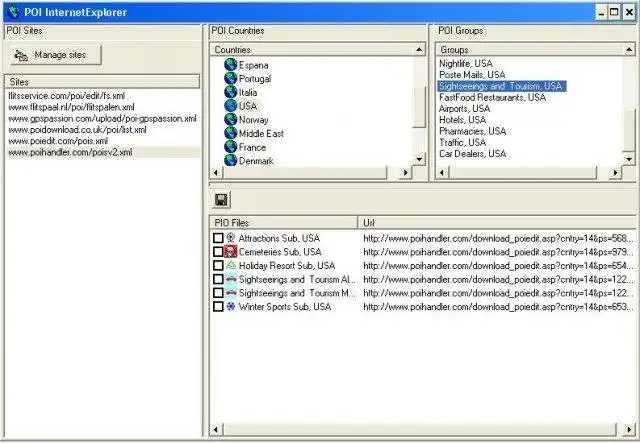Image resolution: width=640 pixels, height=443 pixels.
Task: Click Groups list scroll left arrow
Action: [x=442, y=172]
